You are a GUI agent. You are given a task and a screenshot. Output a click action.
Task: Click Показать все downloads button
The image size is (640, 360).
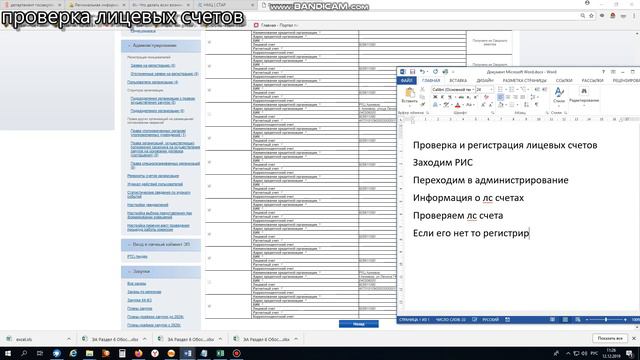610,338
